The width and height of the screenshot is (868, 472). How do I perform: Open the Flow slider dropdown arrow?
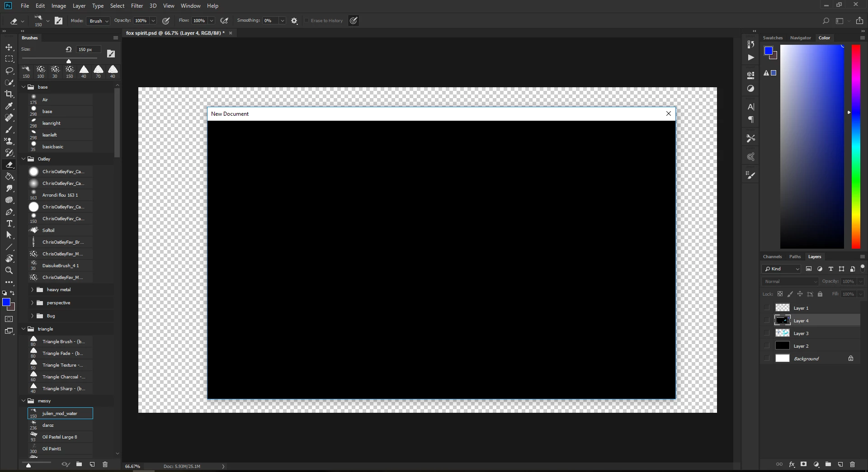point(211,21)
